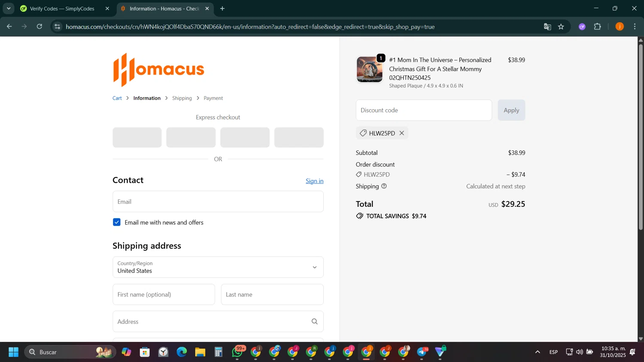Click the TOTAL SAVINGS $9.74 text
The height and width of the screenshot is (362, 644).
pos(396,216)
